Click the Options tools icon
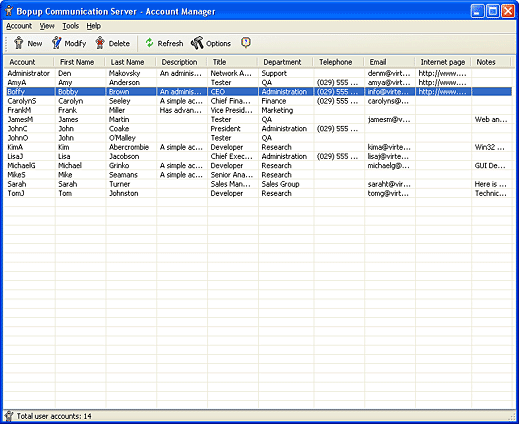This screenshot has height=424, width=519. tap(197, 43)
